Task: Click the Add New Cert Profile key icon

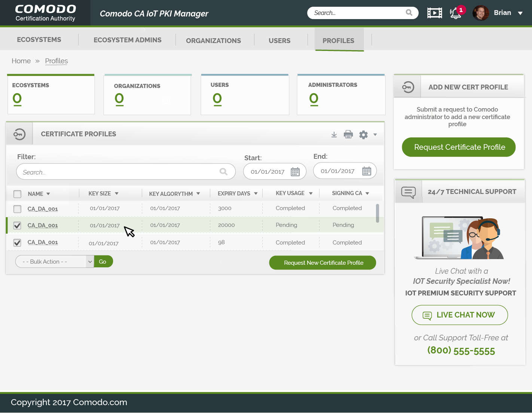Action: [408, 87]
